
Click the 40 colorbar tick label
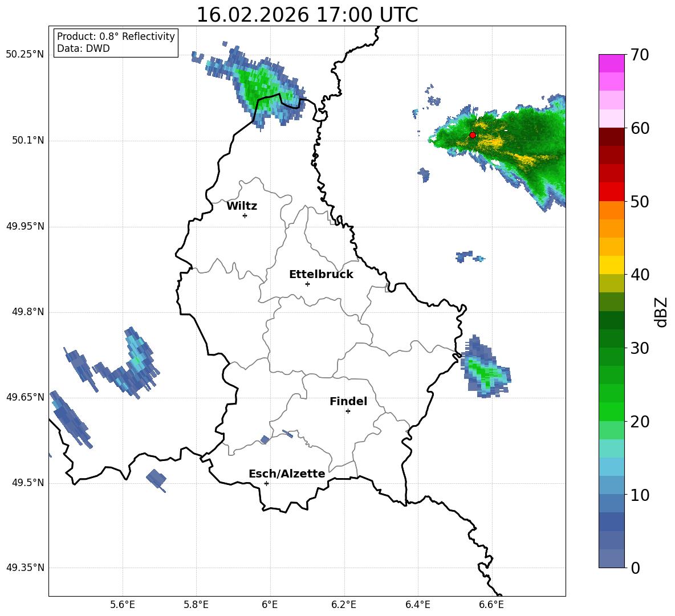pyautogui.click(x=640, y=275)
